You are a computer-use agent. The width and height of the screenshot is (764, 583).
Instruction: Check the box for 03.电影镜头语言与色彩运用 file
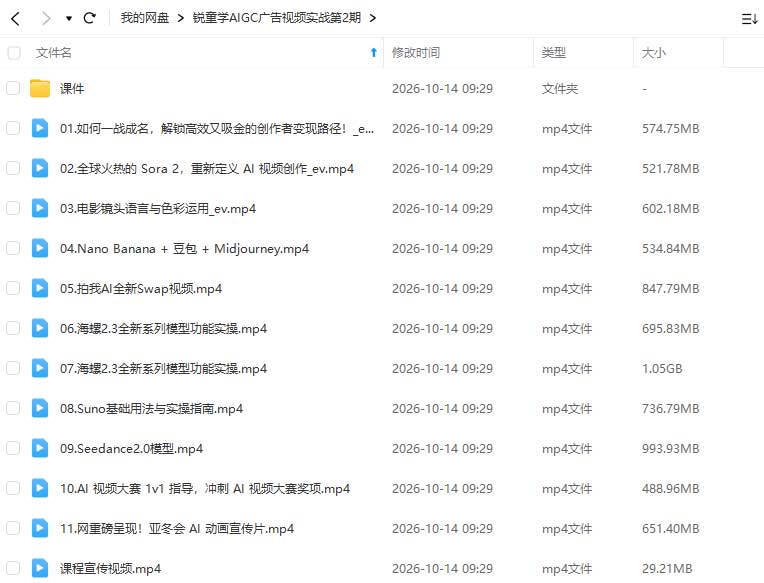click(13, 208)
